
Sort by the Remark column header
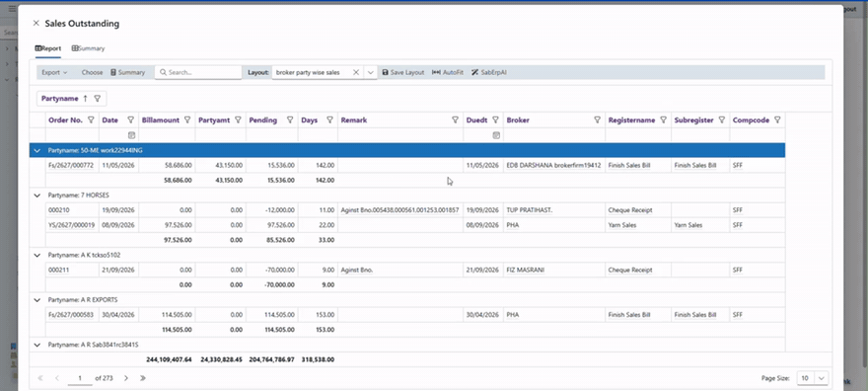(354, 119)
